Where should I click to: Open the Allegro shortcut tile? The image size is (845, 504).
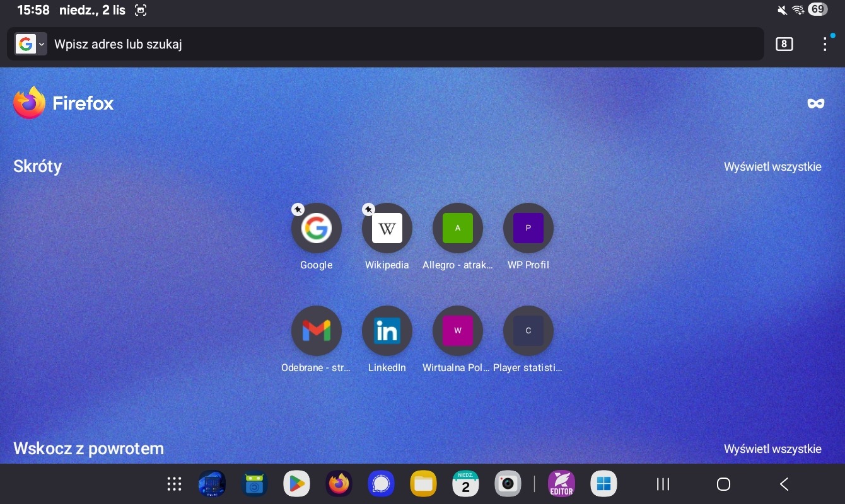(457, 228)
